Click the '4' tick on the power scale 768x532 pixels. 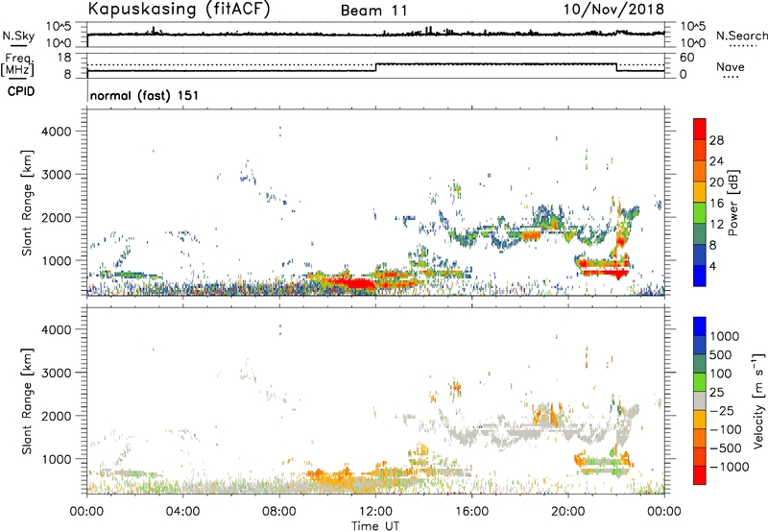click(x=712, y=266)
